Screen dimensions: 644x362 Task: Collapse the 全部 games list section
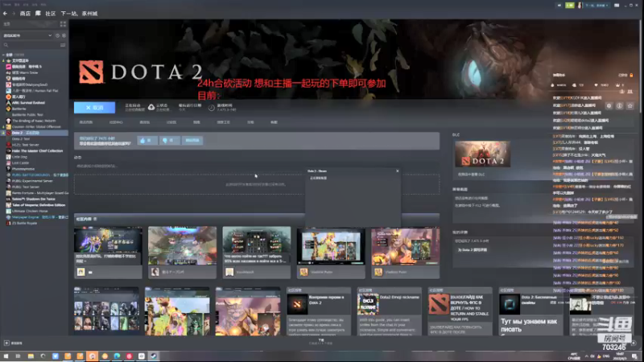tap(3, 55)
